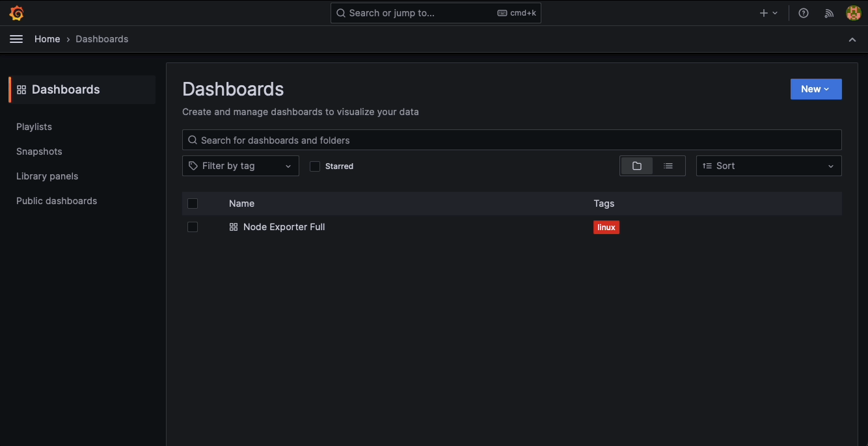Open Library panels from the sidebar
868x446 pixels.
click(x=47, y=176)
